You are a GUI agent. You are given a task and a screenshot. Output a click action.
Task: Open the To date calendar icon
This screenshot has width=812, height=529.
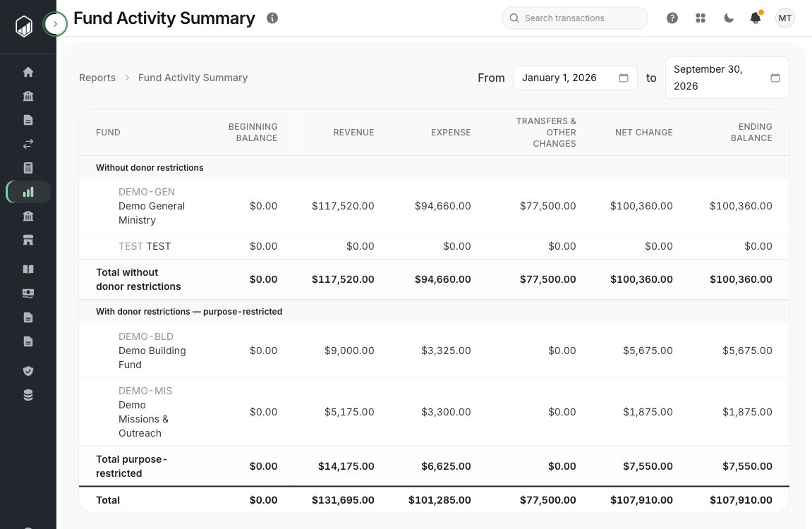click(x=775, y=78)
